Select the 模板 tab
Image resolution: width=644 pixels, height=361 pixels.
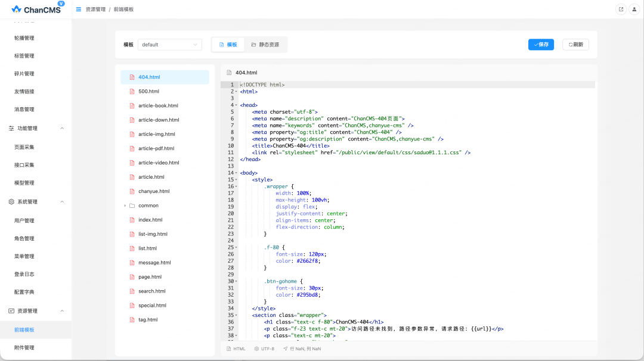pyautogui.click(x=228, y=45)
